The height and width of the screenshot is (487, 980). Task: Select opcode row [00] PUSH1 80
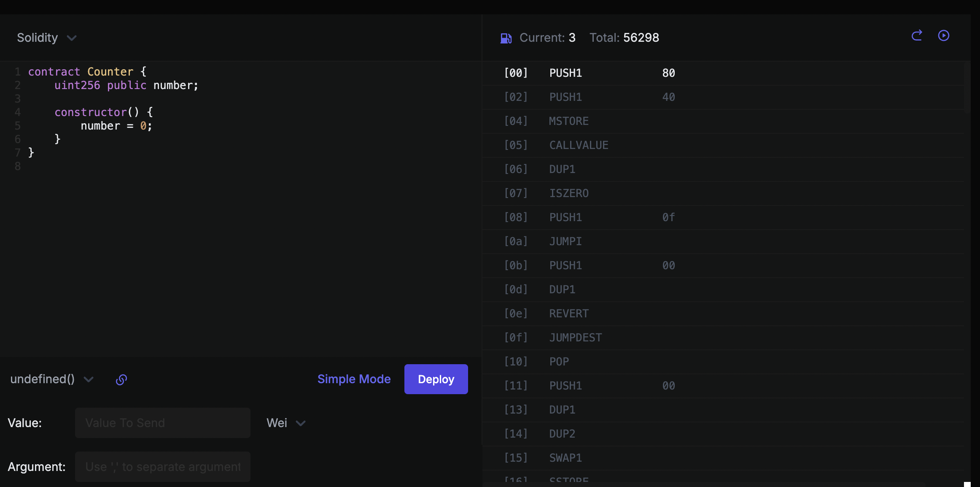(x=723, y=73)
